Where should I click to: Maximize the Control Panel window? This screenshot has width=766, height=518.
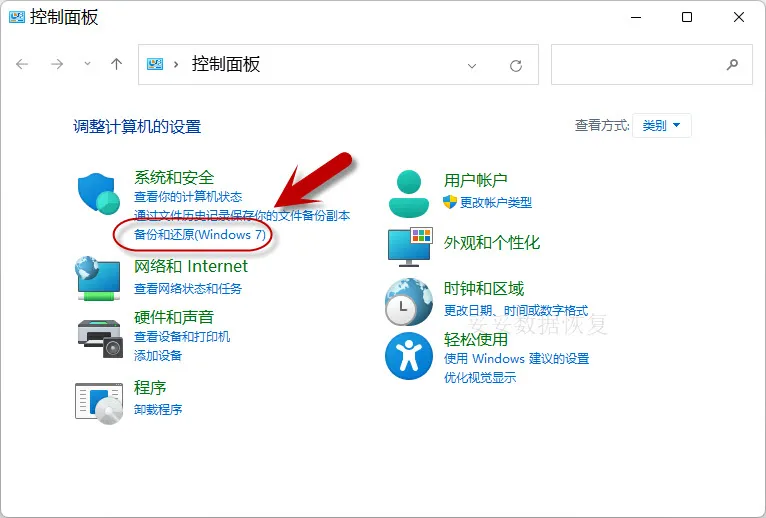[687, 17]
